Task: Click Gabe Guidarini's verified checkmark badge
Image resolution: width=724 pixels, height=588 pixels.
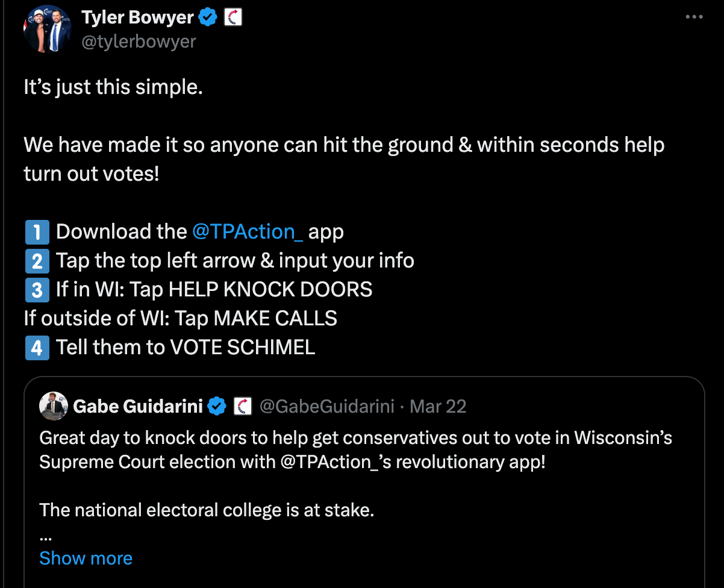Action: 217,407
